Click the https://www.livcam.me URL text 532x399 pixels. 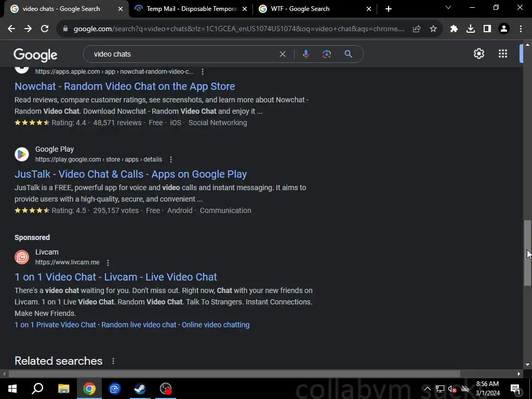pos(67,262)
